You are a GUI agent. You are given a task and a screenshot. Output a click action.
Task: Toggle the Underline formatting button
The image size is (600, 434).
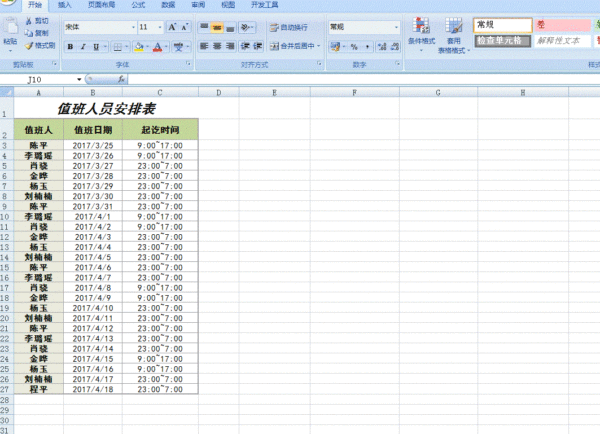(x=95, y=46)
